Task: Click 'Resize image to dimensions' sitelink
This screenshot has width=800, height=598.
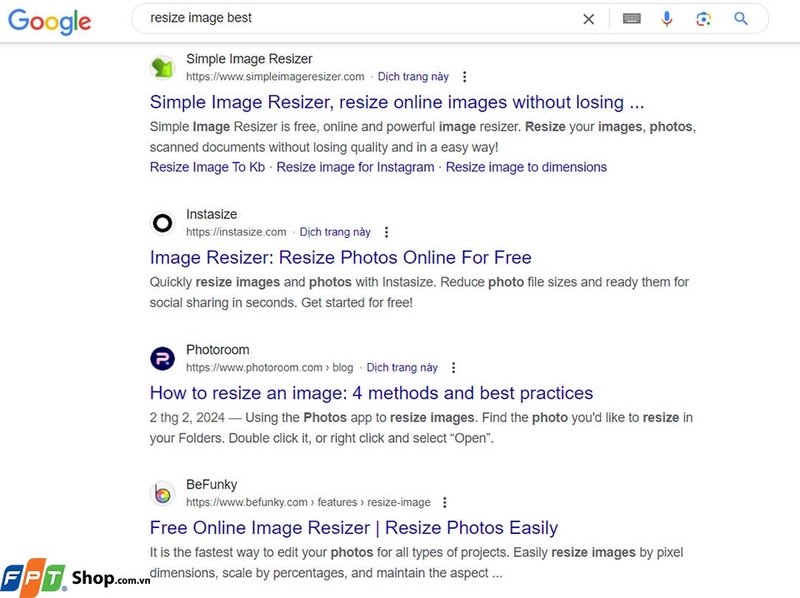Action: click(x=527, y=167)
